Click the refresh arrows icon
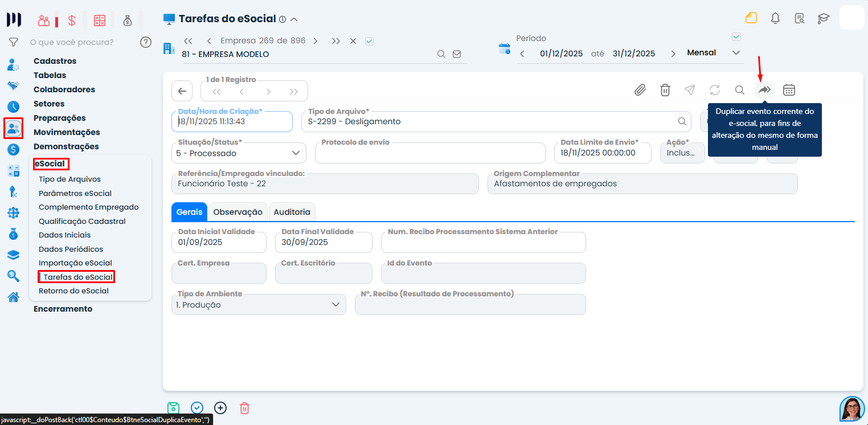Viewport: 868px width, 425px height. pyautogui.click(x=715, y=90)
